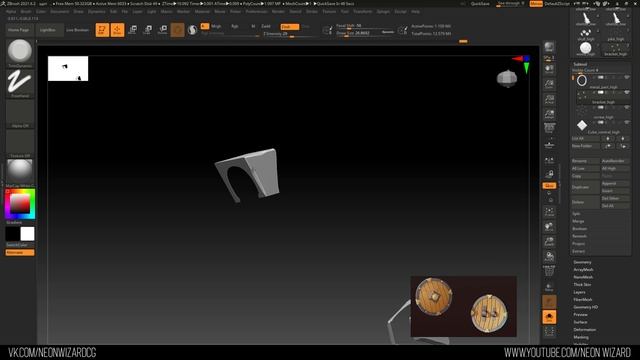Enable the Rgb mode

235,26
